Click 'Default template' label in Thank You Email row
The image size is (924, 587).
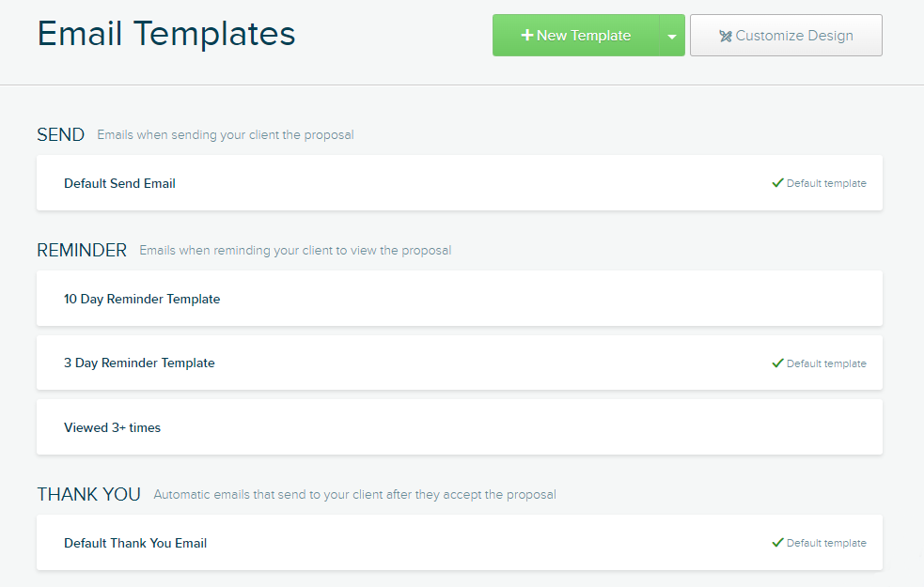[x=826, y=543]
